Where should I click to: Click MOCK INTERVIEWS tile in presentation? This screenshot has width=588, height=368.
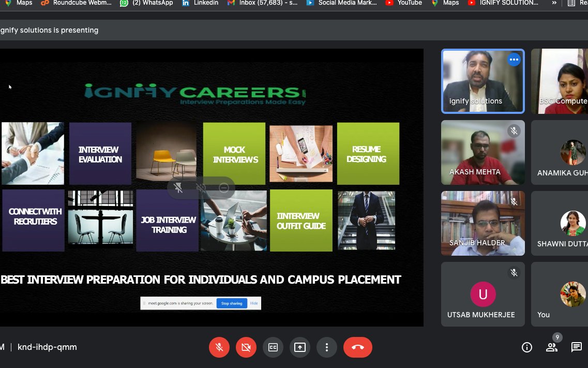pyautogui.click(x=234, y=153)
